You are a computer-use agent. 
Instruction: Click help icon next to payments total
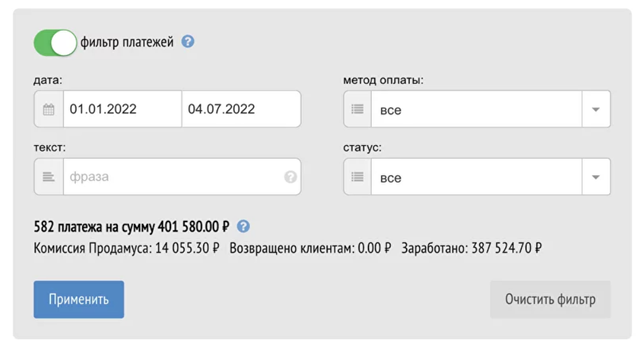pyautogui.click(x=243, y=226)
